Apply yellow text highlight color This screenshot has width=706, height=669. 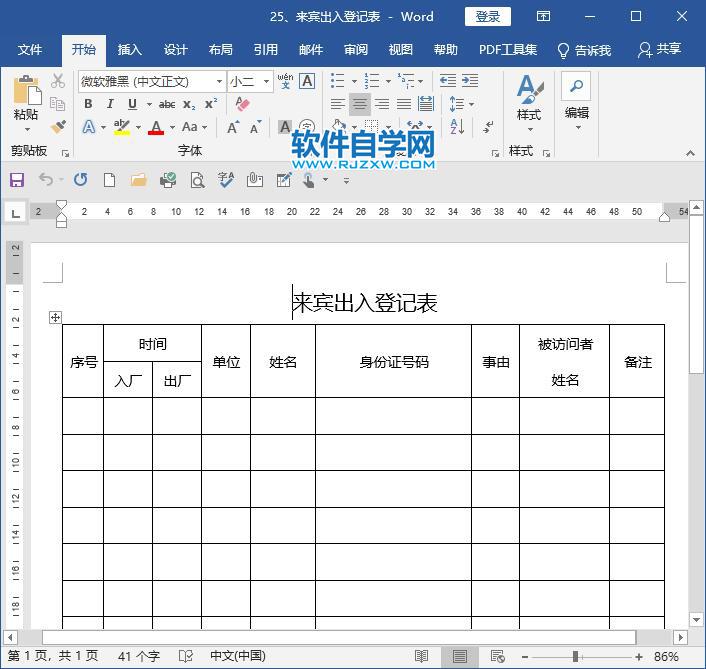122,127
